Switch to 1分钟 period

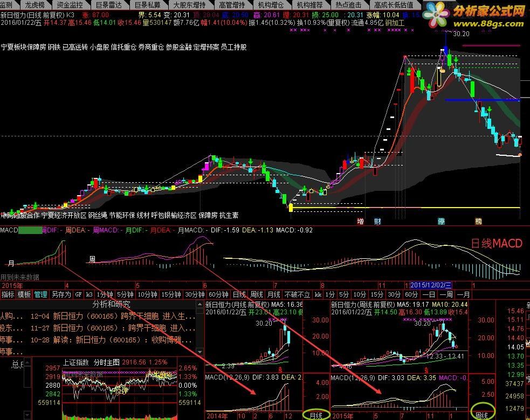(104, 294)
